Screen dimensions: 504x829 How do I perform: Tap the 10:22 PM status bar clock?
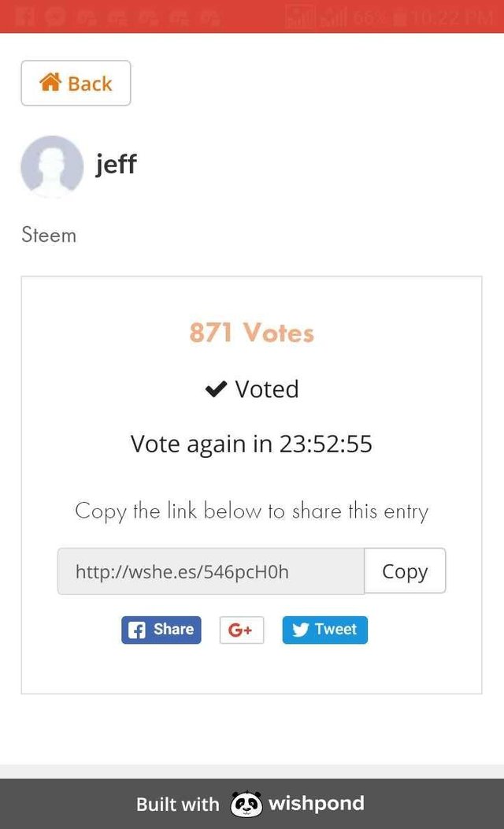pos(451,16)
